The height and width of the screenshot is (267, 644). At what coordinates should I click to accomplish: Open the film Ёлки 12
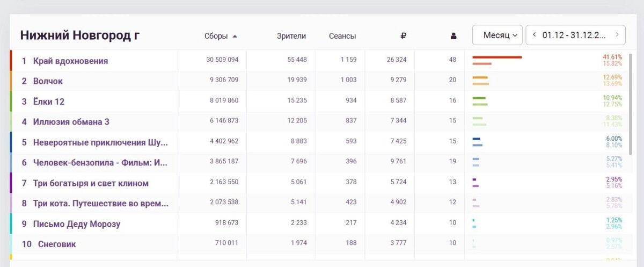(49, 102)
